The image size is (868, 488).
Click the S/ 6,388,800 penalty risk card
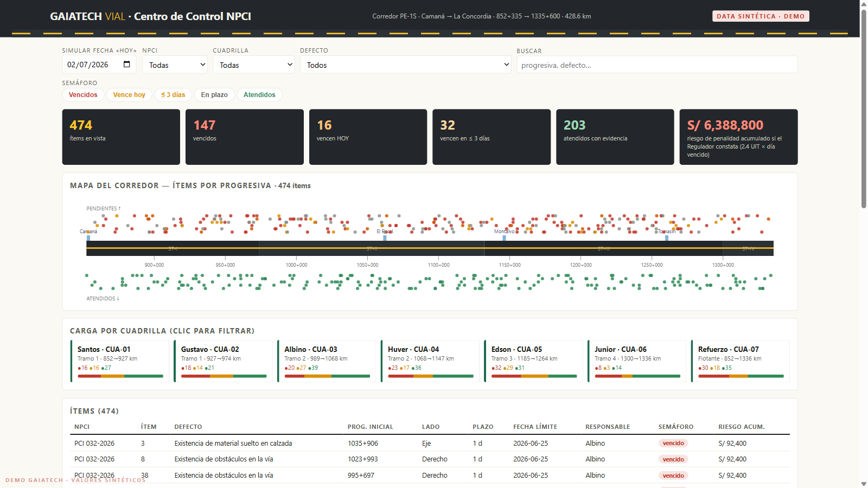tap(738, 137)
